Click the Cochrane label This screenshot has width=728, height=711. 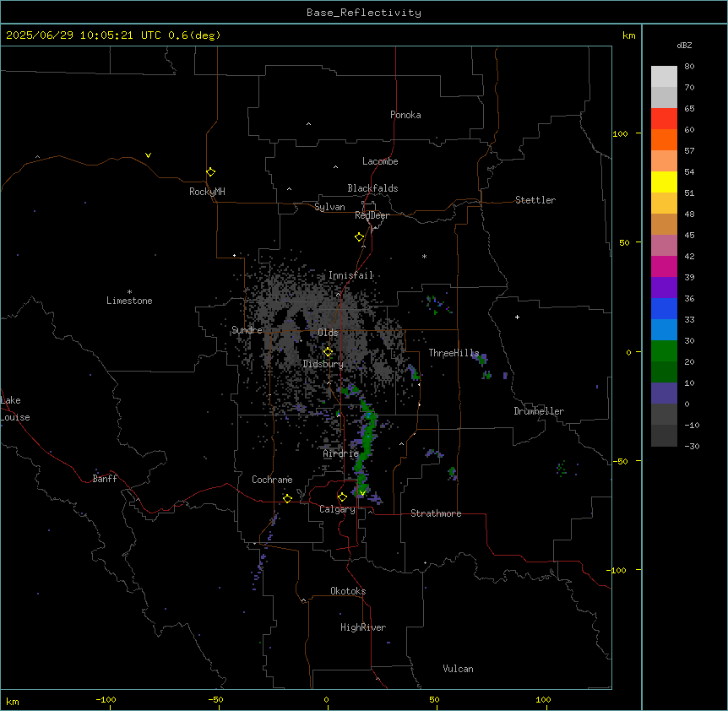[x=272, y=480]
